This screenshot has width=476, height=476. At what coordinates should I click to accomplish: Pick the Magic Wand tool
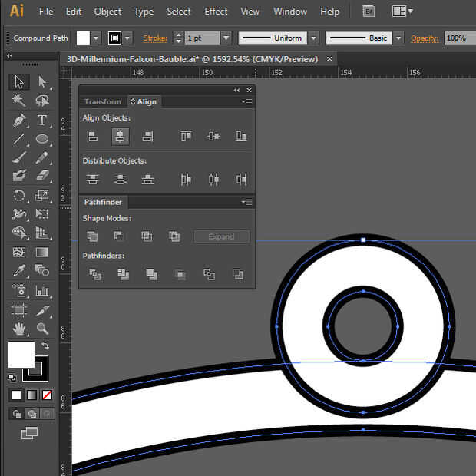19,101
